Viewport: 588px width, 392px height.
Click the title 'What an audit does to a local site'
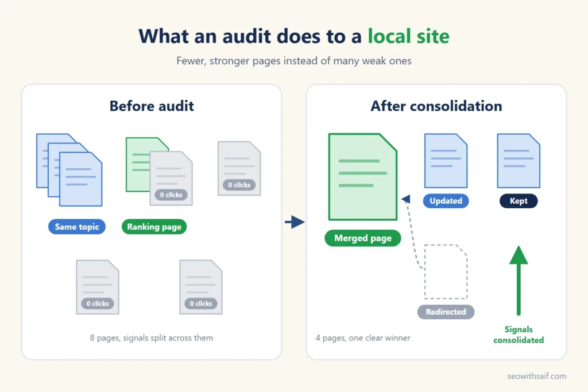294,36
